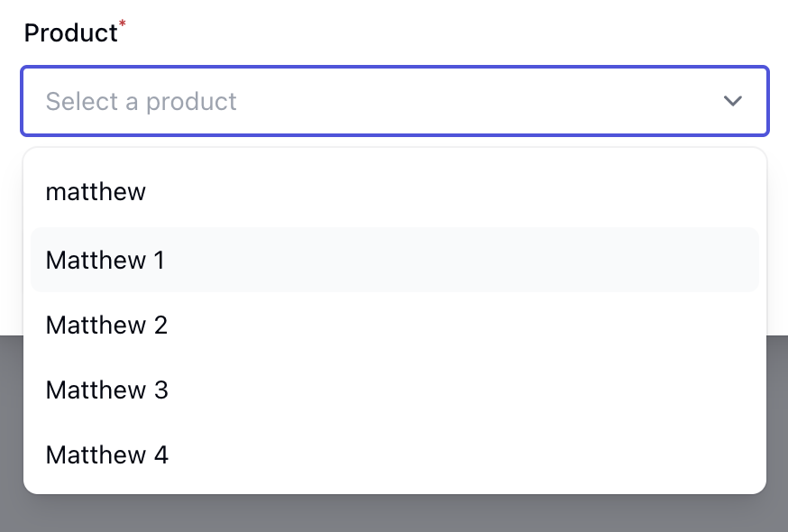
Task: Collapse the product dropdown list
Action: point(732,101)
